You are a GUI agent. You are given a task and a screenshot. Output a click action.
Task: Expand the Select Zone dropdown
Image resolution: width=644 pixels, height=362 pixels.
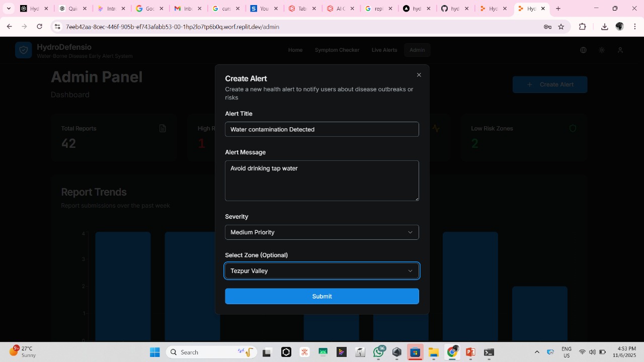point(321,271)
